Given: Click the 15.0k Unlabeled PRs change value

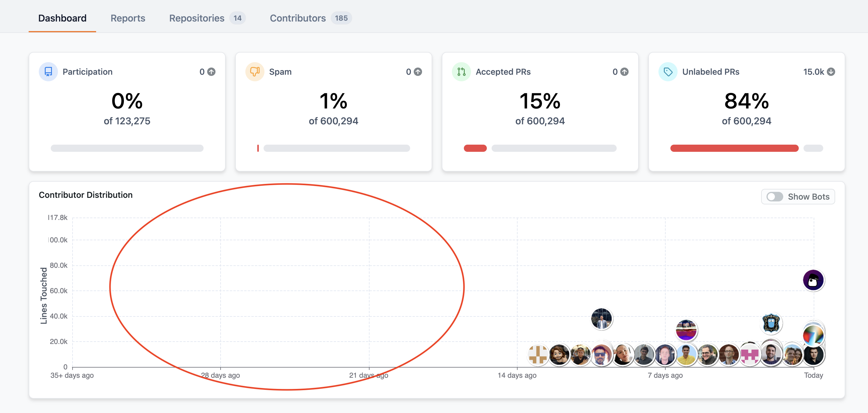Looking at the screenshot, I should point(813,71).
